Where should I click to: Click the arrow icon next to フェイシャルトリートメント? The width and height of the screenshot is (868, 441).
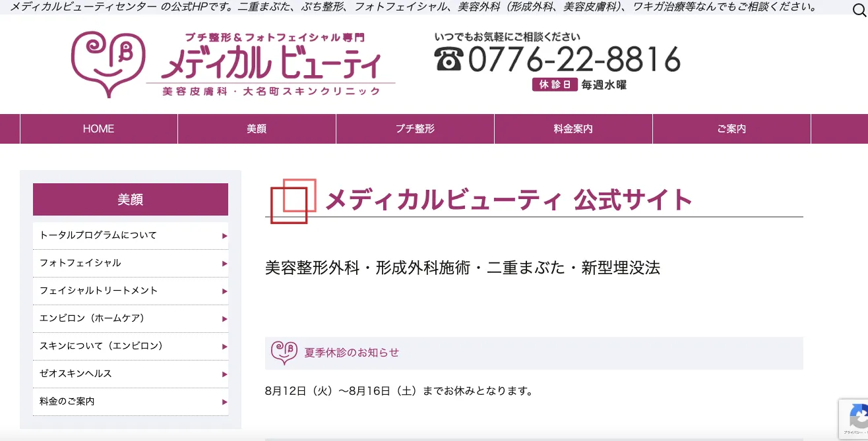(224, 290)
